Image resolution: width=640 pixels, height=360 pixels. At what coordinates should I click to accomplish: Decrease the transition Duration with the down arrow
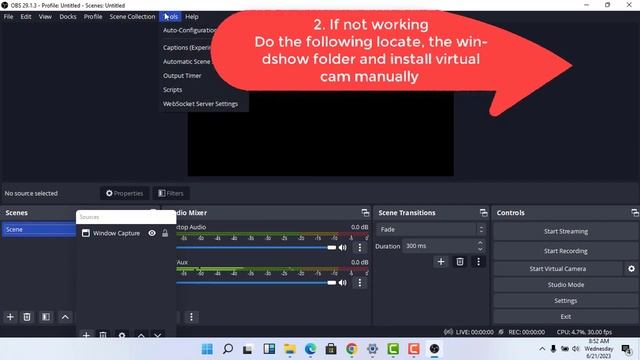click(480, 249)
